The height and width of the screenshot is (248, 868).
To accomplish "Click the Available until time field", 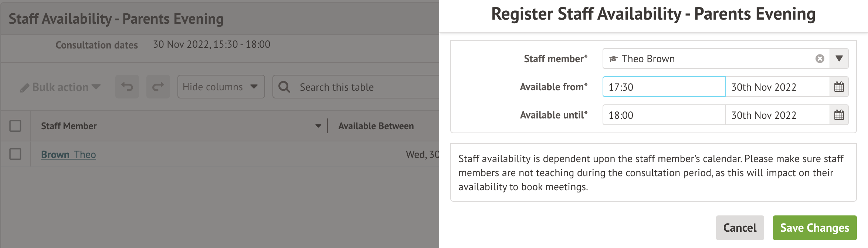I will tap(664, 115).
